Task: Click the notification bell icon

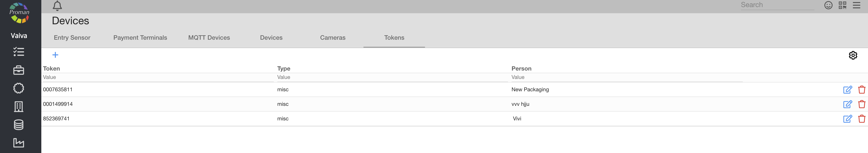Action: click(57, 6)
